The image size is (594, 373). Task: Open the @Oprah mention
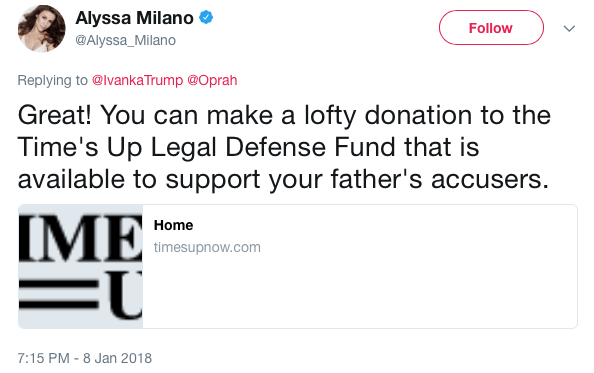pos(212,80)
